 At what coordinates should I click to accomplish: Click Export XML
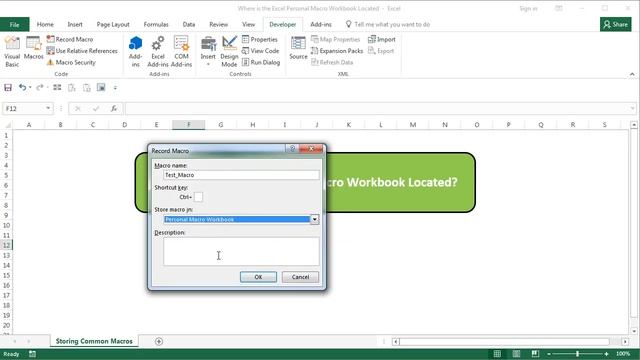pos(381,51)
